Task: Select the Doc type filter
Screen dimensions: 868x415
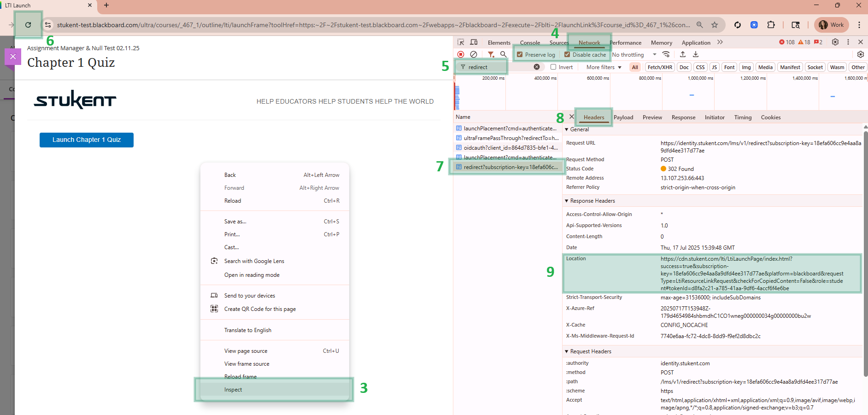Action: coord(684,67)
